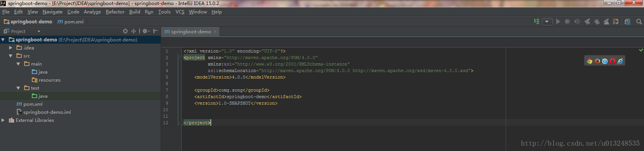This screenshot has height=151, width=644.
Task: Open preview in Chrome browser icon
Action: [590, 61]
